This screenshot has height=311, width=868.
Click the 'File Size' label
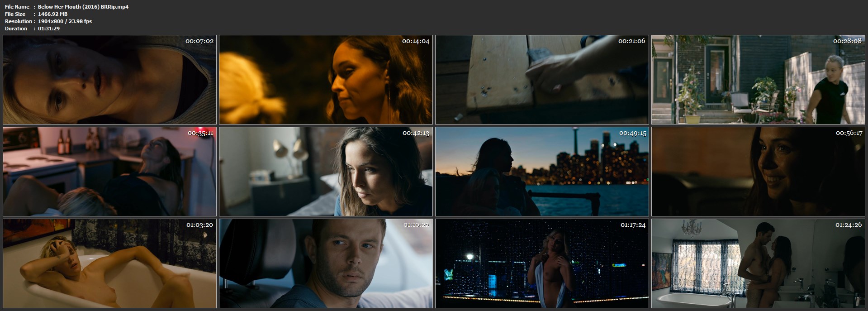[15, 14]
